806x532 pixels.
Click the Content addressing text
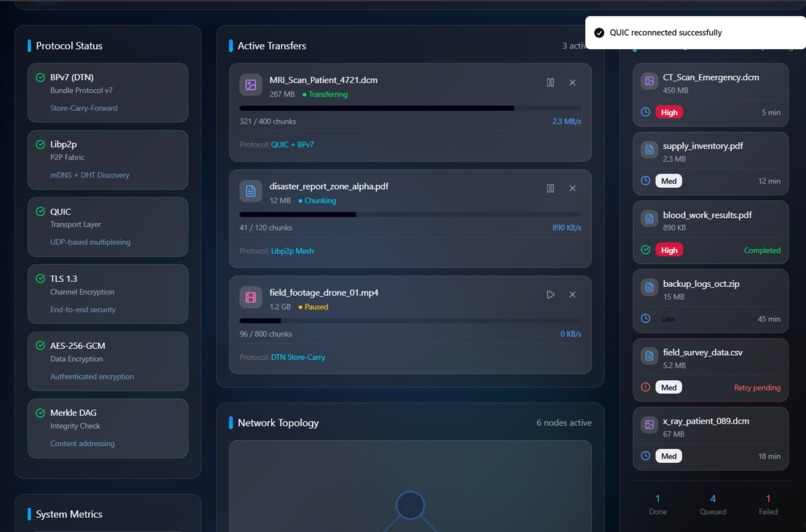point(82,444)
